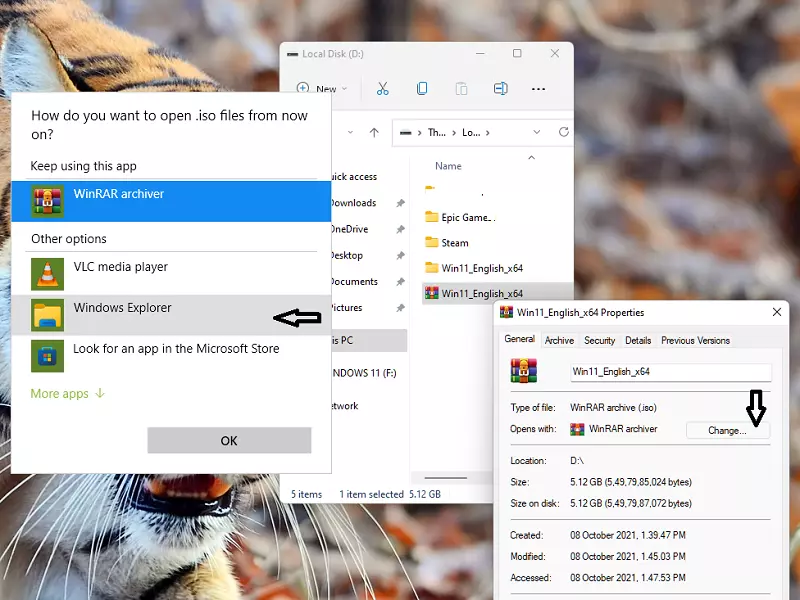The height and width of the screenshot is (600, 800).
Task: Choose Windows Explorer to open .iso files
Action: coord(122,309)
